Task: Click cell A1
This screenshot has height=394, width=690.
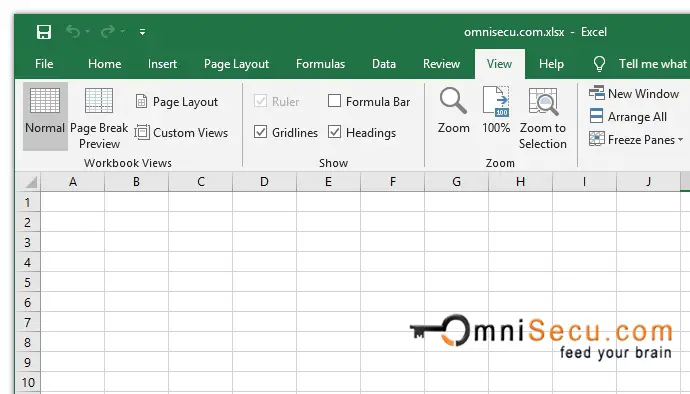Action: point(73,202)
